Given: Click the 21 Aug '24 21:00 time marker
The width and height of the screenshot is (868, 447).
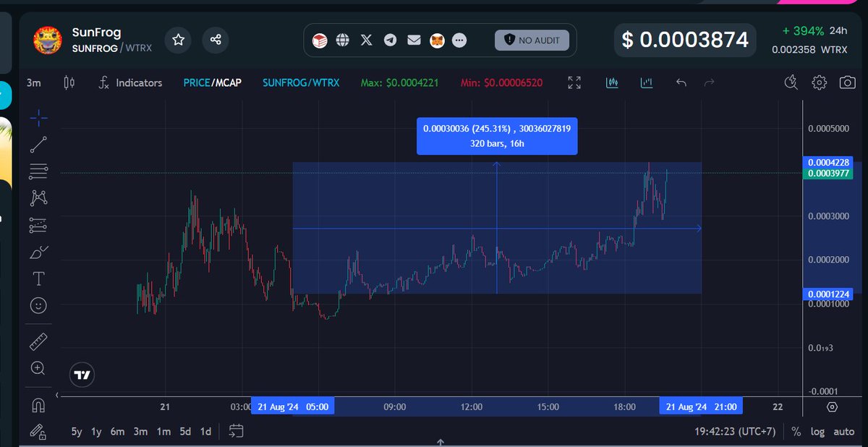Looking at the screenshot, I should coord(701,407).
